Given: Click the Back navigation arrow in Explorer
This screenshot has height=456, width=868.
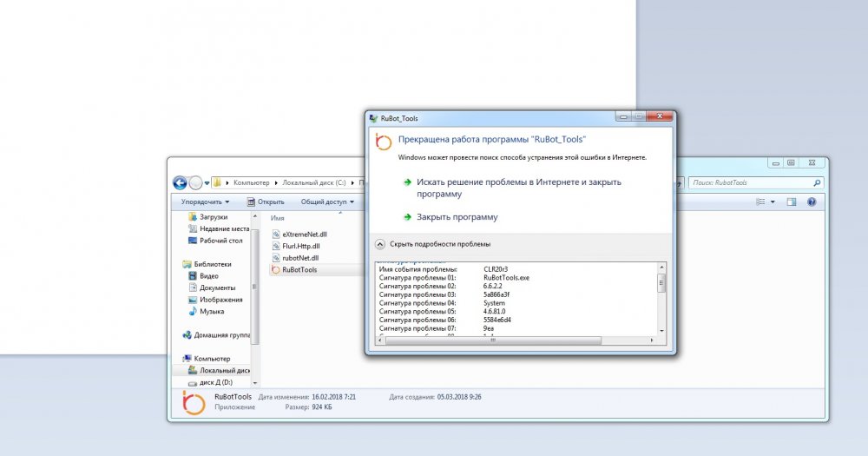Looking at the screenshot, I should click(181, 182).
